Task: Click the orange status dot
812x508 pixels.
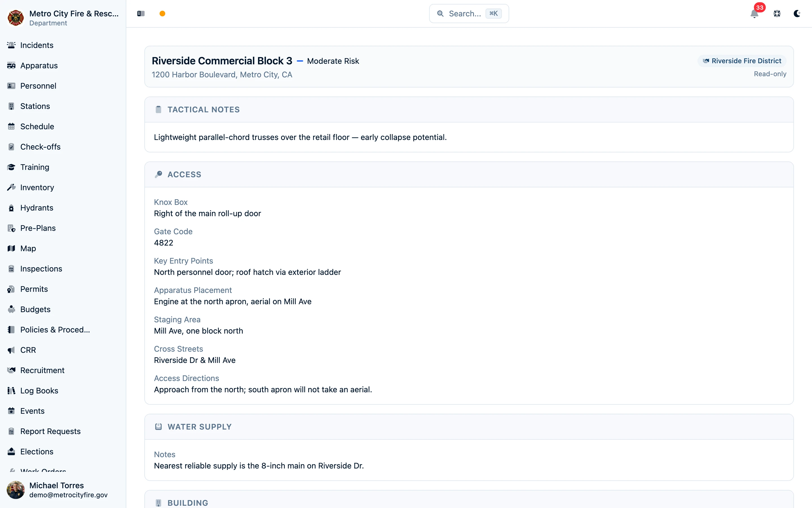Action: [x=162, y=14]
